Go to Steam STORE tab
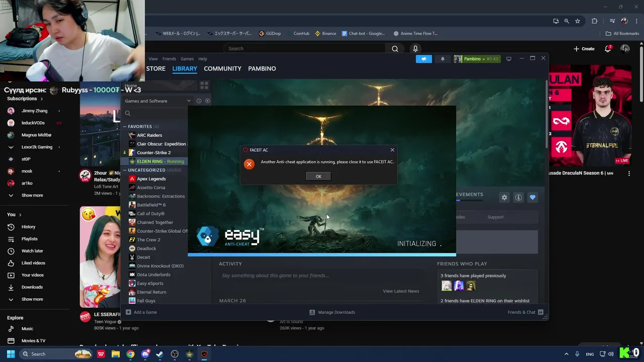The height and width of the screenshot is (362, 644). pos(156,68)
